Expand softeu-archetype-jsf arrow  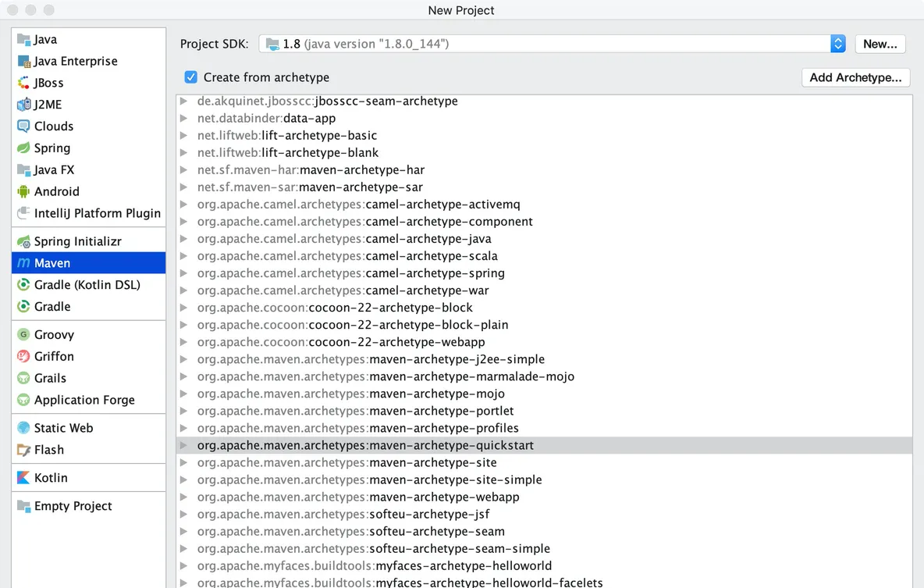point(184,514)
